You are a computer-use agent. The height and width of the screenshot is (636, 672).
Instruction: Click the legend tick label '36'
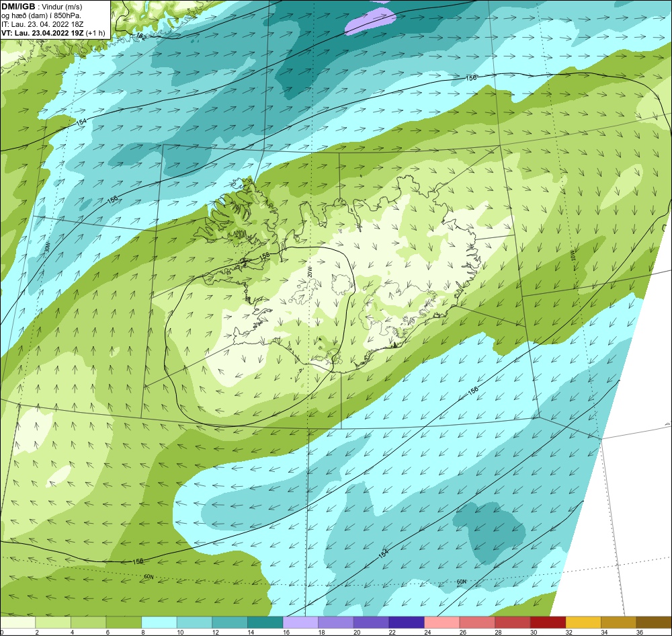tap(640, 632)
